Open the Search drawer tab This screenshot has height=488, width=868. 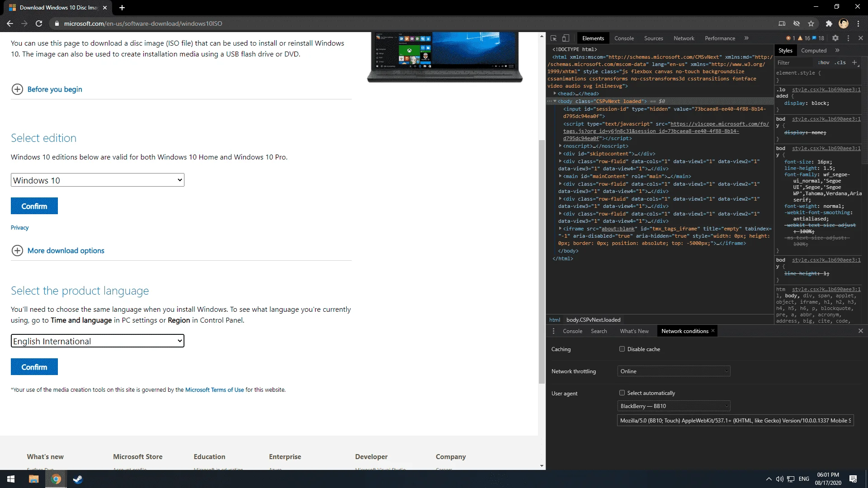pyautogui.click(x=599, y=331)
